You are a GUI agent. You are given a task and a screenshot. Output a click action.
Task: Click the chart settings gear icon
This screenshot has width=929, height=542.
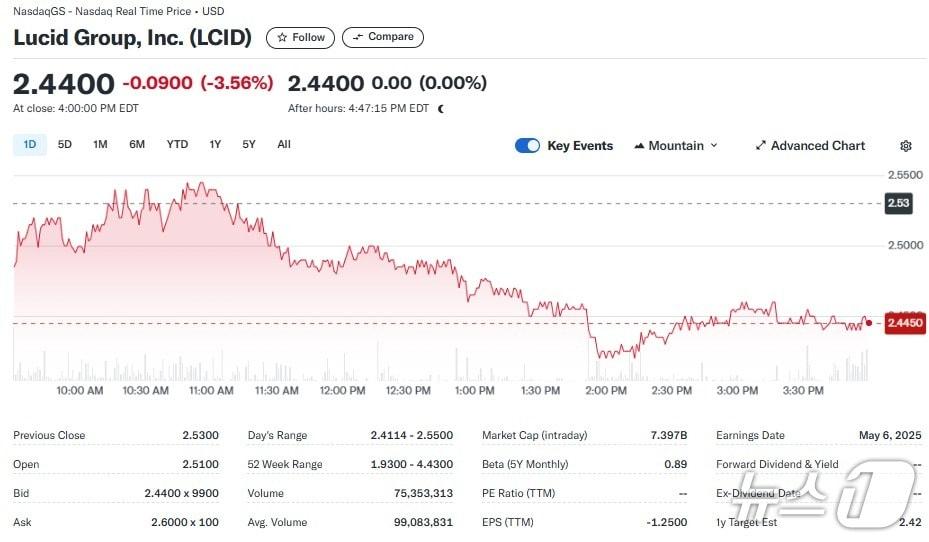pos(906,146)
